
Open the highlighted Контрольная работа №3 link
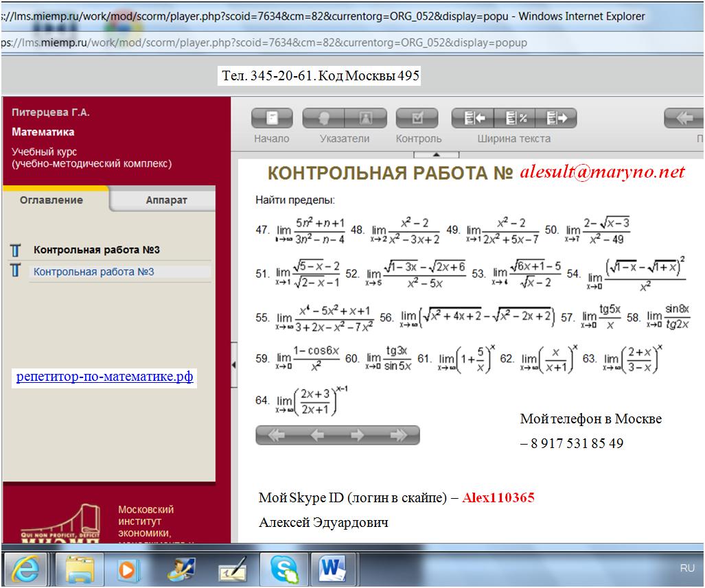pos(94,272)
